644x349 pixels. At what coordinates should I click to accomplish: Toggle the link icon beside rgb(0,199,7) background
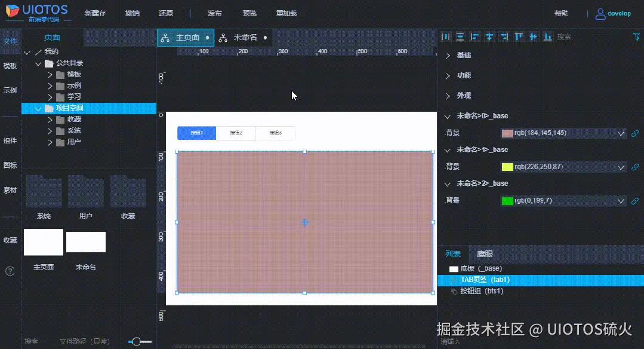pos(636,200)
